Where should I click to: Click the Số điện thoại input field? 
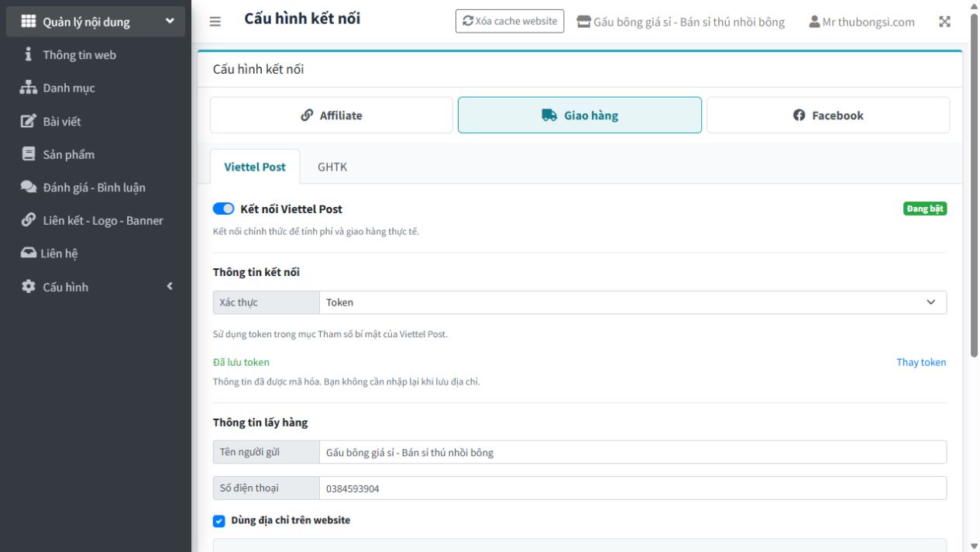point(633,488)
